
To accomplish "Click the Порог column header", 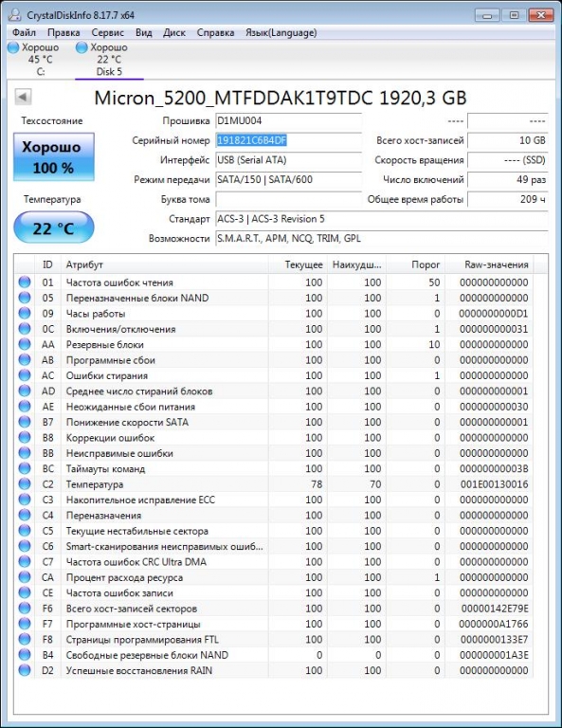I will coord(415,264).
